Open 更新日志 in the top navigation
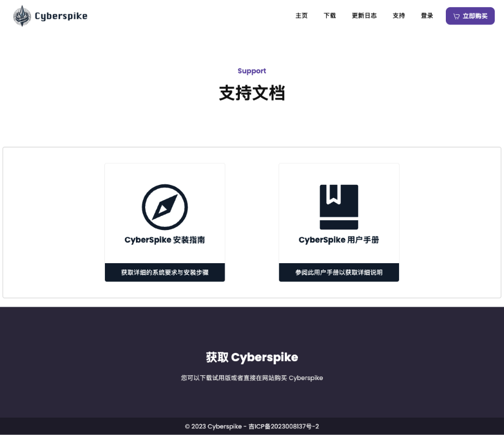 tap(364, 16)
